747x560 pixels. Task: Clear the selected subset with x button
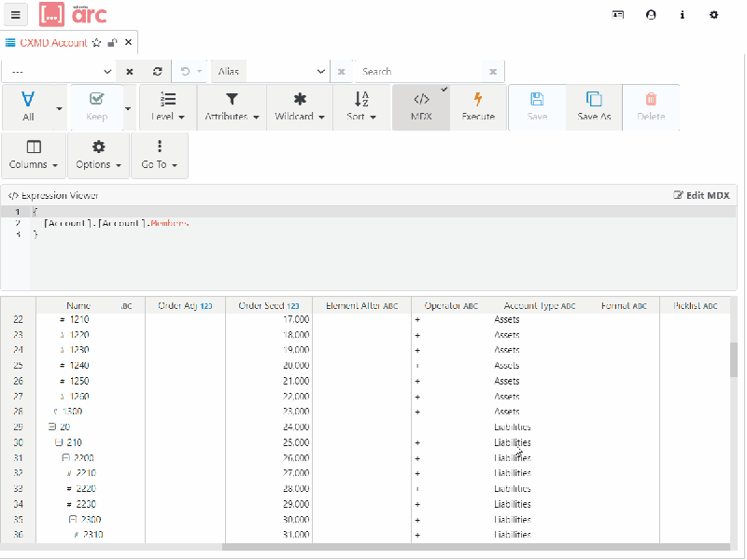tap(130, 72)
